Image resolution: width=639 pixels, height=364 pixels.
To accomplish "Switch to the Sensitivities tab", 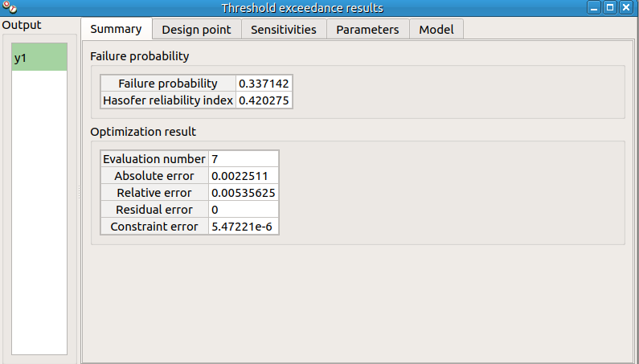I will (x=284, y=30).
